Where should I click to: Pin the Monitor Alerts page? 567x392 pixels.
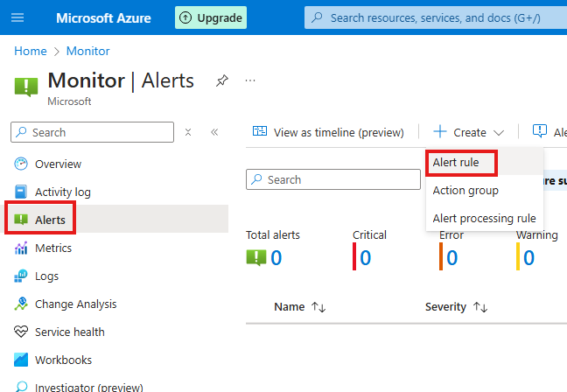point(222,80)
